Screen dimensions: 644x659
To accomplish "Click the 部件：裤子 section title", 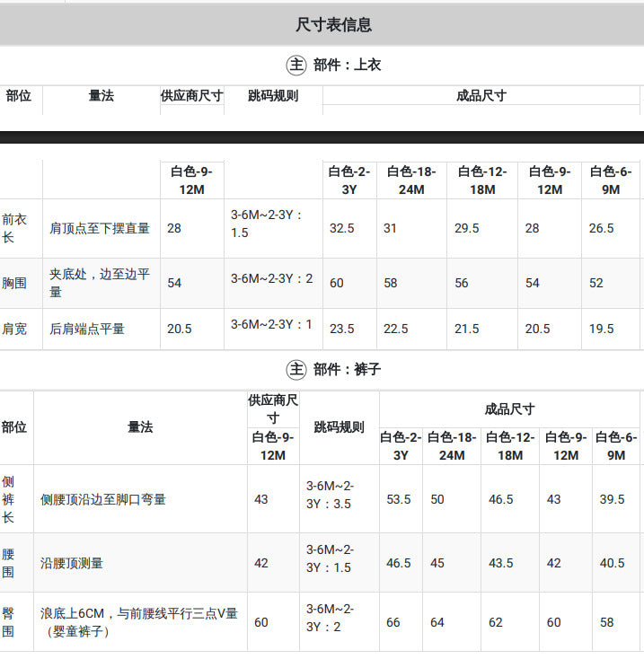I will click(348, 370).
